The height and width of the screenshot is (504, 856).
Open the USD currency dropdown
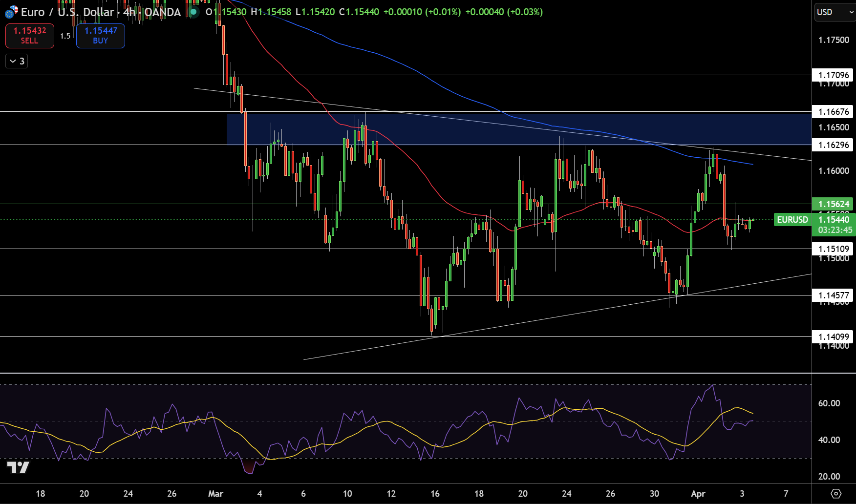[x=834, y=12]
